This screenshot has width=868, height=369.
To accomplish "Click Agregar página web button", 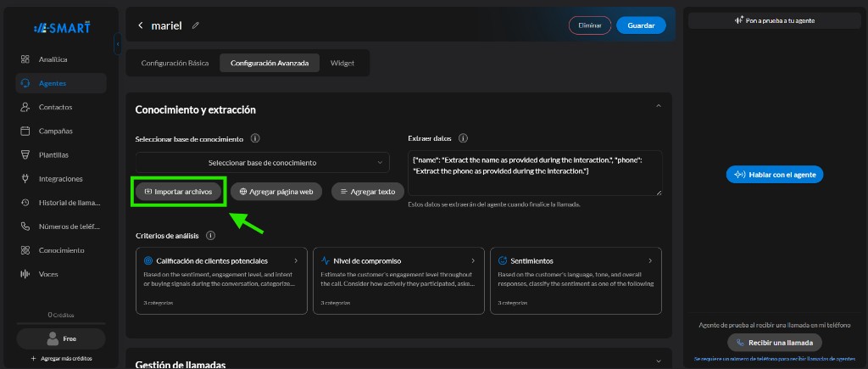I will (x=276, y=191).
